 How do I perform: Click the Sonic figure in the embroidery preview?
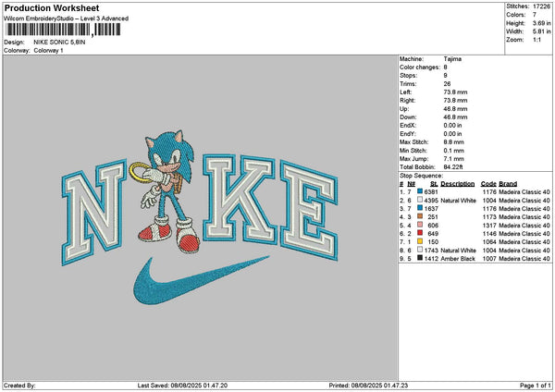166,191
